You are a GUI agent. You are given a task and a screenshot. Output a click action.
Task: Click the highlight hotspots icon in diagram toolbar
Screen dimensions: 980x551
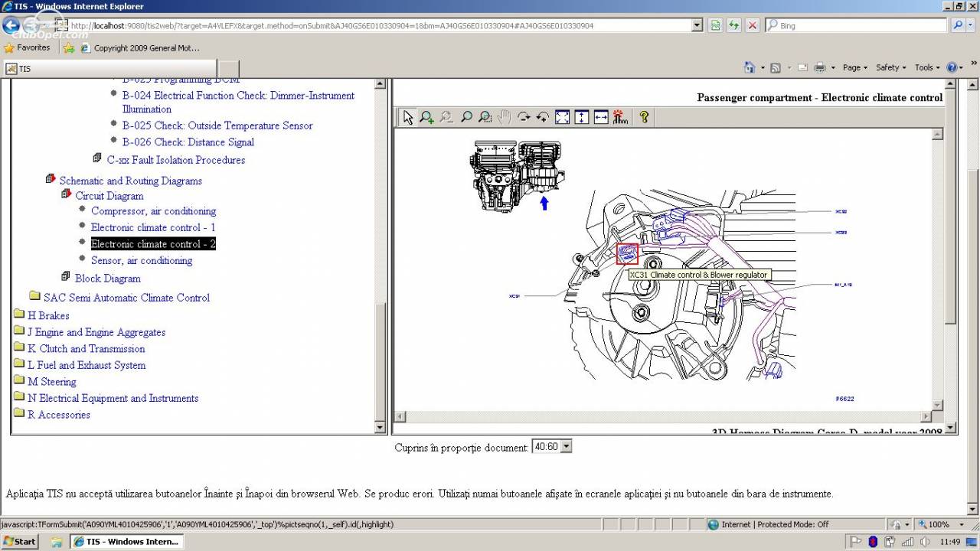tap(620, 117)
